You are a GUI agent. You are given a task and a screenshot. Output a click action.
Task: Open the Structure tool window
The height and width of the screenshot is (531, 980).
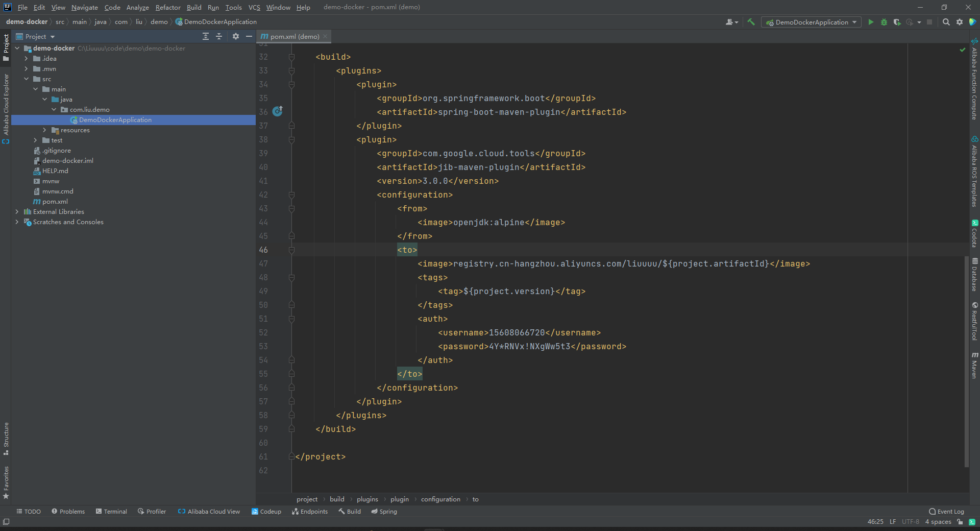pos(6,439)
